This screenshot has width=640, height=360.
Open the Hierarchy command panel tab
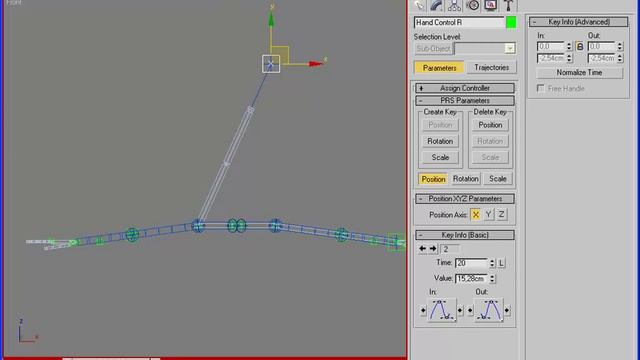pos(454,5)
